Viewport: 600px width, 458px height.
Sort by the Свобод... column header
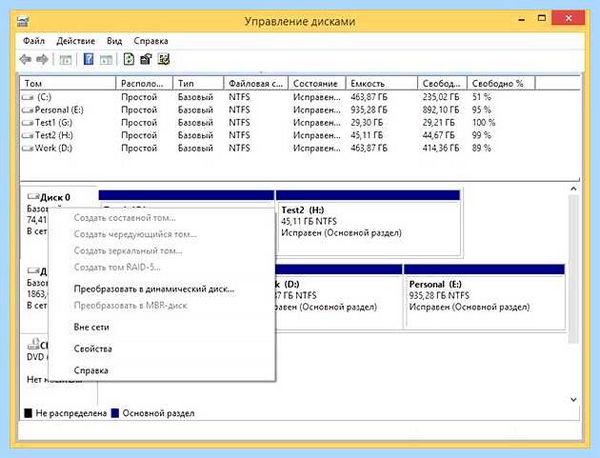442,83
